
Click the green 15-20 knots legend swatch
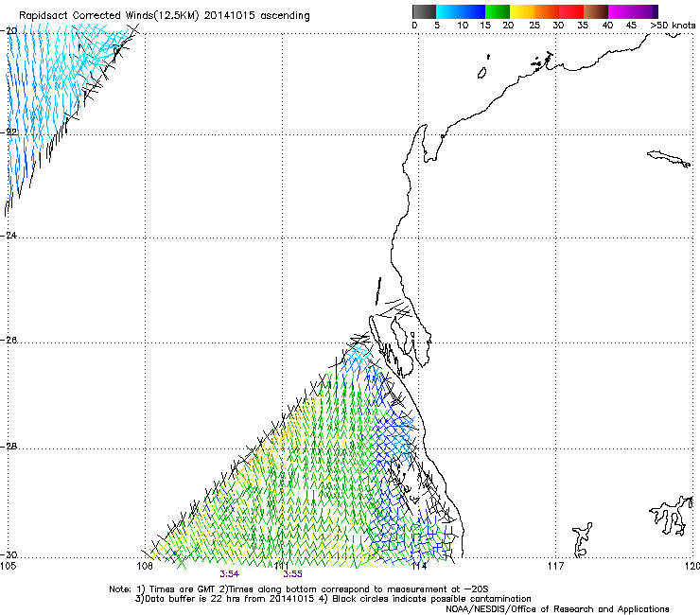498,11
